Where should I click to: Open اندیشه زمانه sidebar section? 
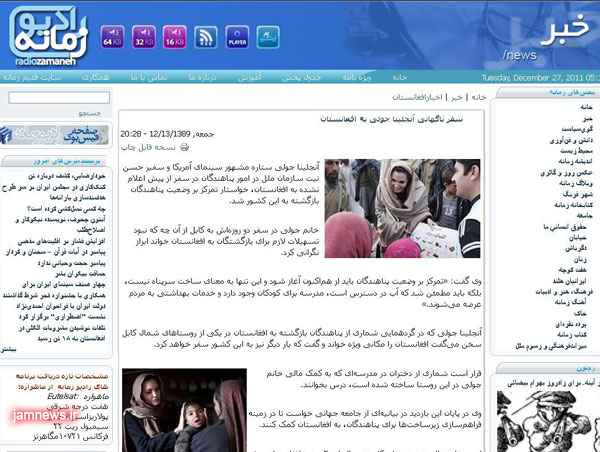pos(575,161)
